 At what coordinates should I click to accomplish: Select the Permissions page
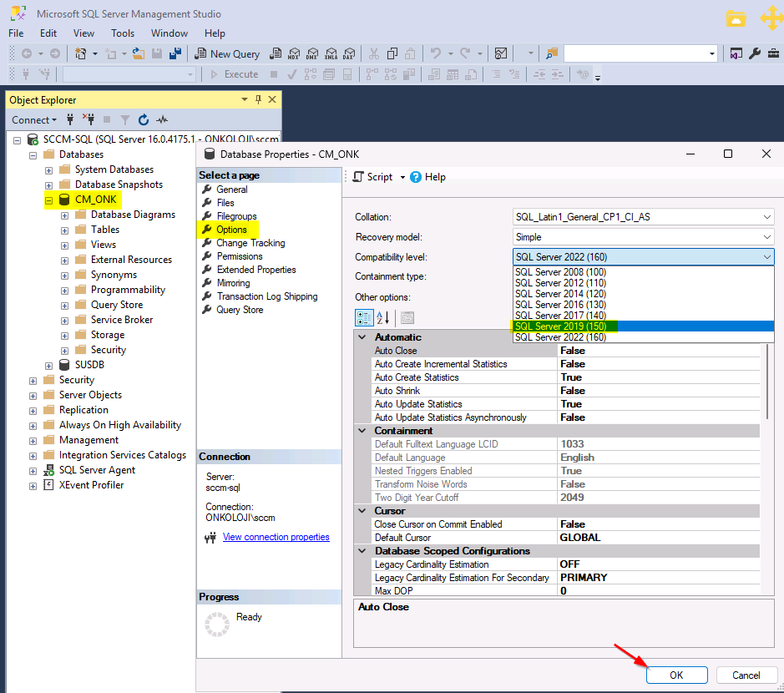240,256
